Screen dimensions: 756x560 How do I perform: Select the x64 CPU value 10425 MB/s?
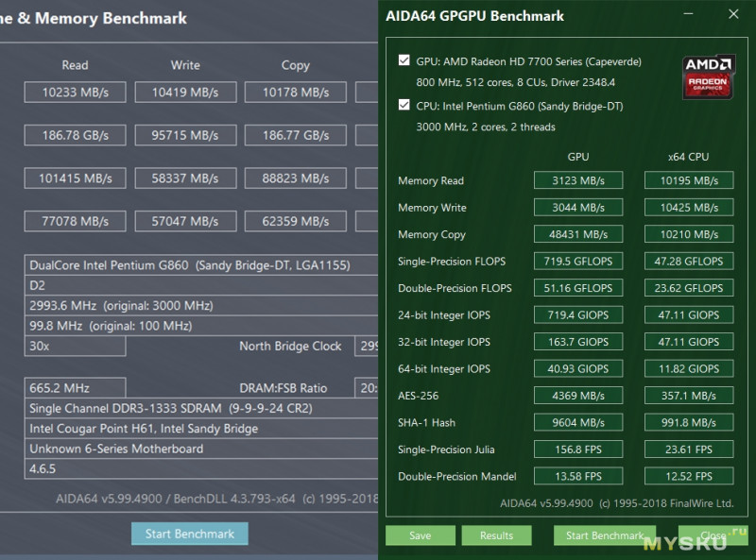pyautogui.click(x=689, y=207)
